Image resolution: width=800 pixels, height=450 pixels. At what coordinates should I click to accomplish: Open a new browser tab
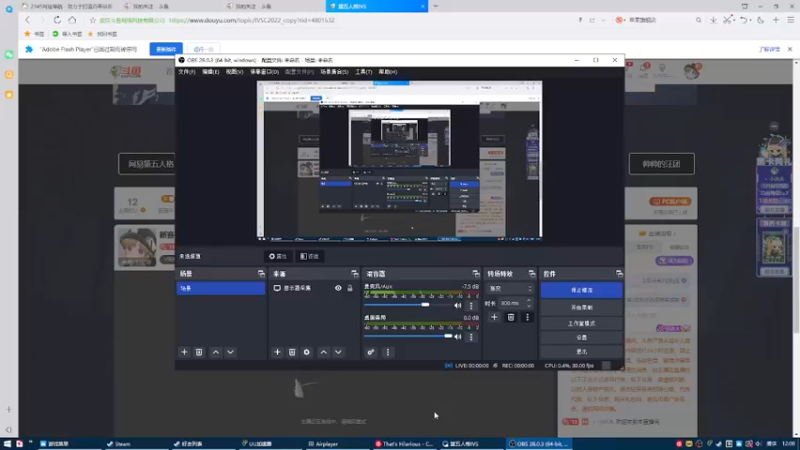pyautogui.click(x=436, y=6)
